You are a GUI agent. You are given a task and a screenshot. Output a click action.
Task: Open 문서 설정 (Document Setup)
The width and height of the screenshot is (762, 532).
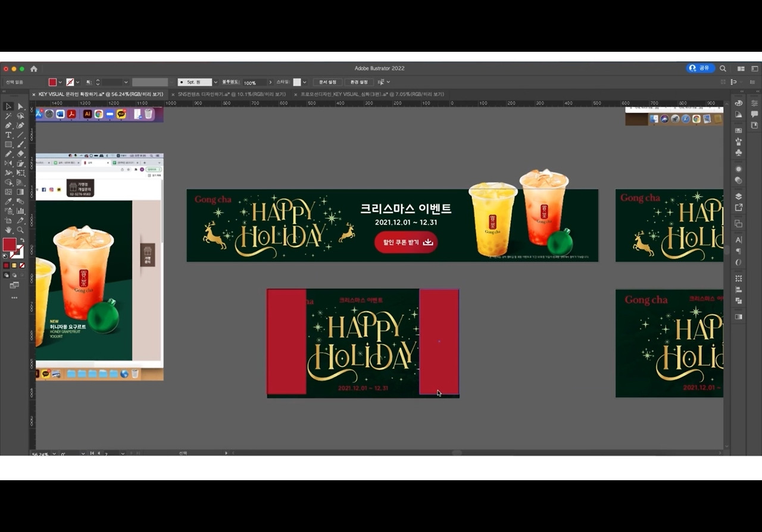327,82
